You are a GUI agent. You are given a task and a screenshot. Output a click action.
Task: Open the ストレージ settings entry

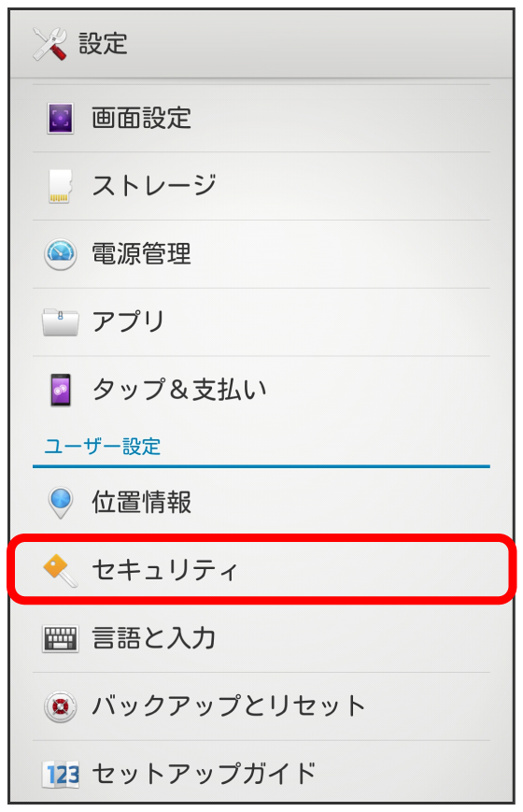tap(261, 186)
